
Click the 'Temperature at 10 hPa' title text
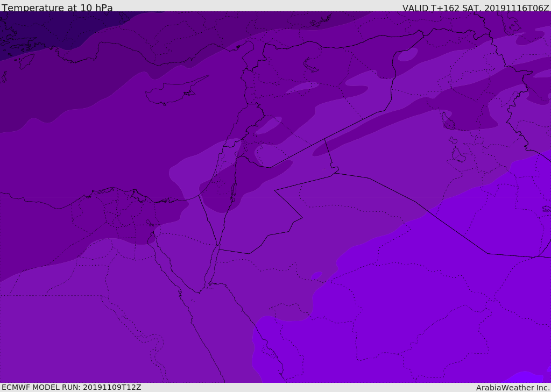click(x=57, y=8)
